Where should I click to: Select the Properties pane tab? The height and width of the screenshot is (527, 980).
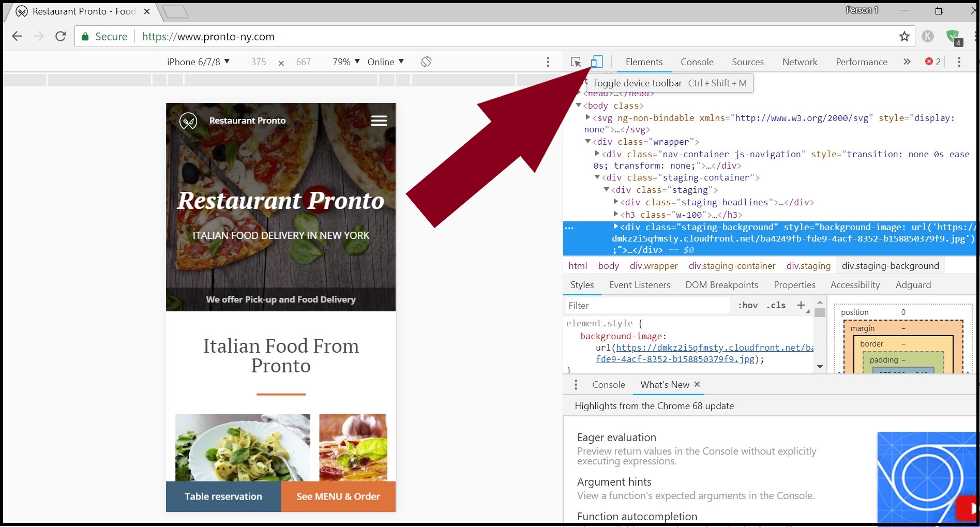click(x=795, y=285)
